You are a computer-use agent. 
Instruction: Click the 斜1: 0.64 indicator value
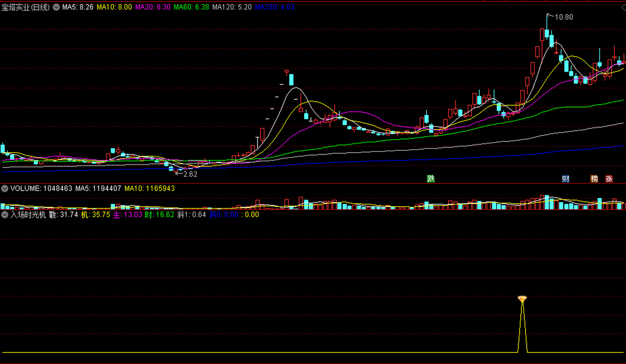tap(191, 214)
